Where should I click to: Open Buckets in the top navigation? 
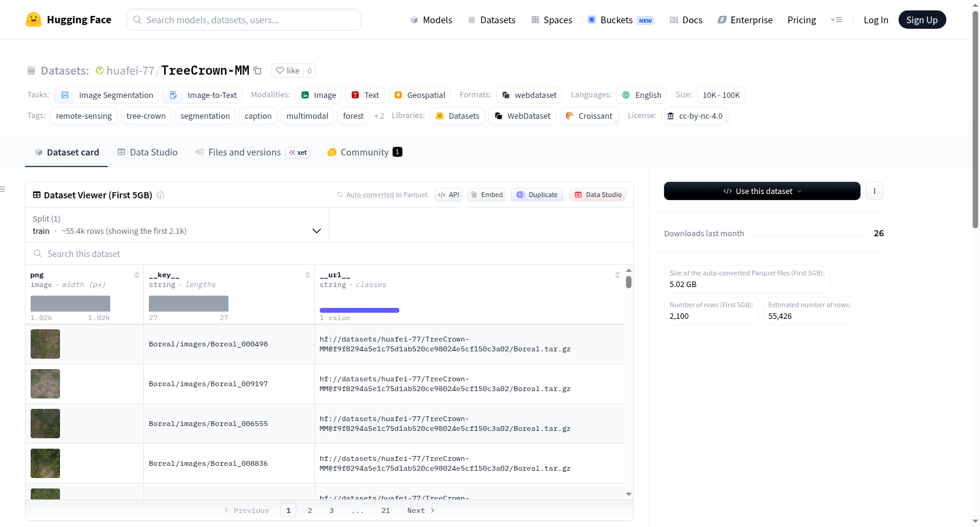(620, 20)
